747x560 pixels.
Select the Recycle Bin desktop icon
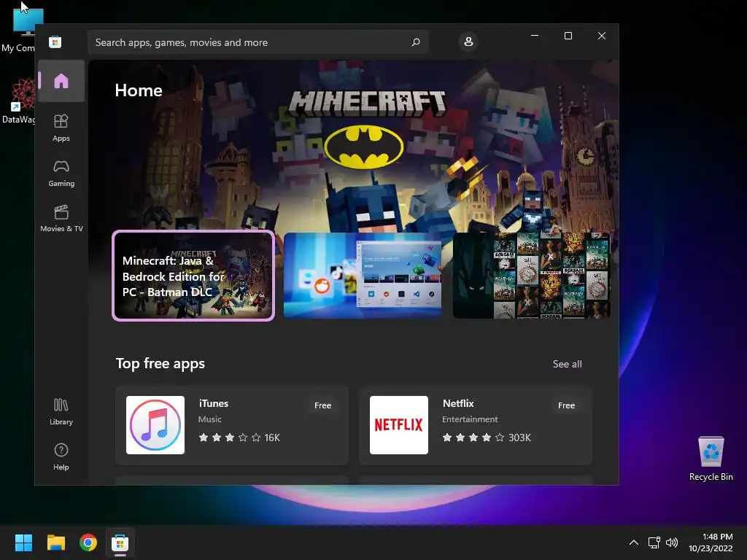coord(711,458)
